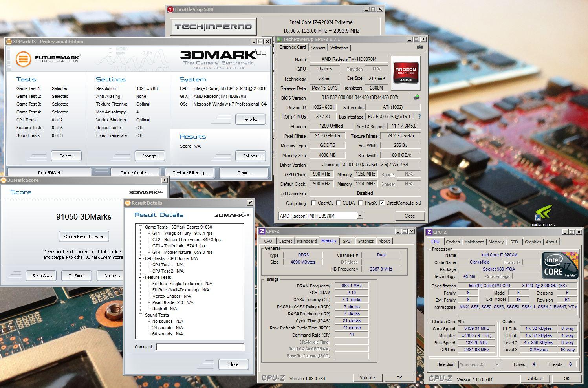Click the Demo... button in 3DMark03
588x388 pixels.
pyautogui.click(x=244, y=173)
